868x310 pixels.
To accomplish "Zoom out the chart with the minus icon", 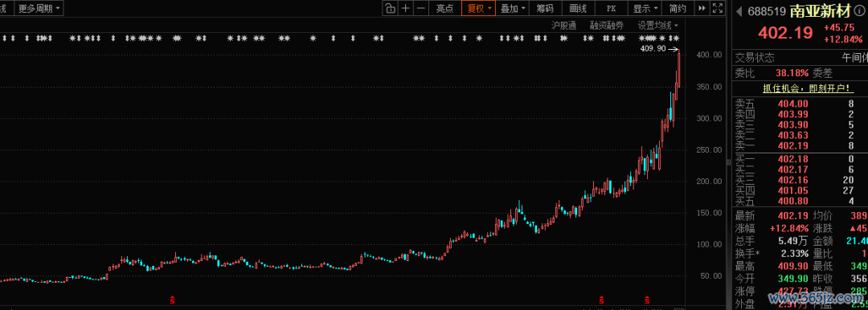I will 421,8.
